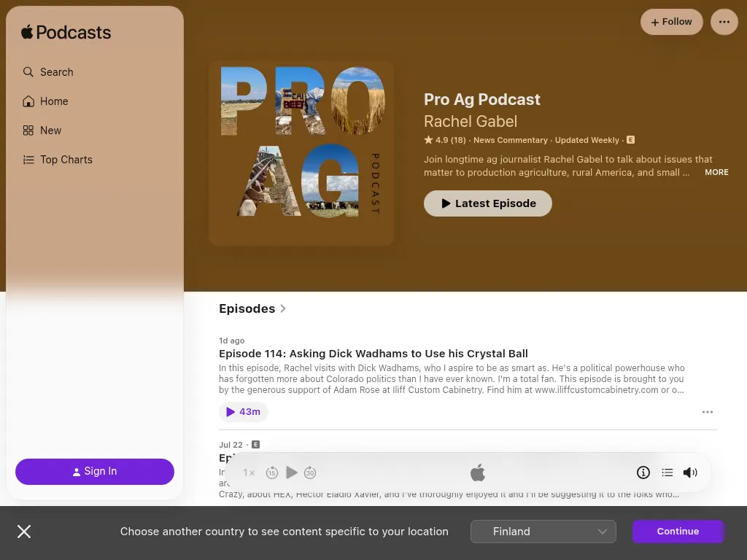The width and height of the screenshot is (747, 560).
Task: Click the explicit E badge
Action: (630, 140)
